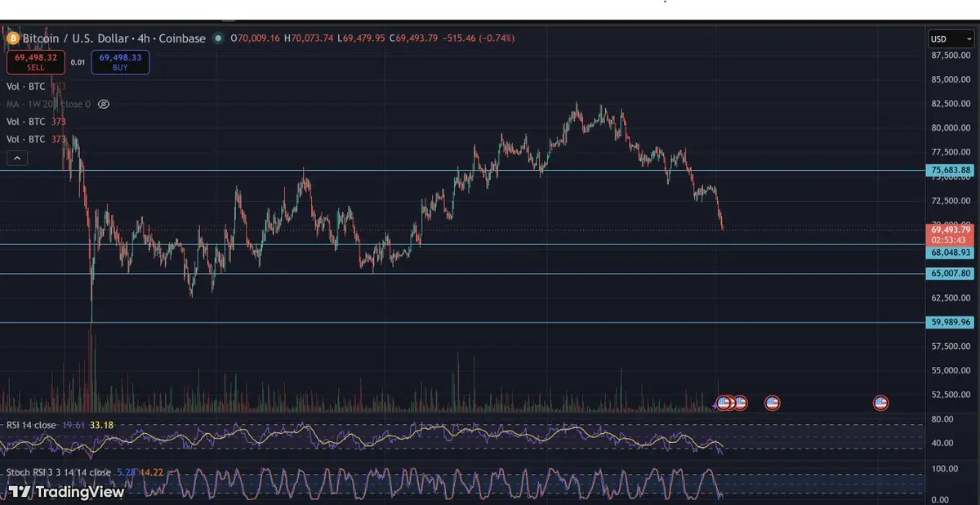The height and width of the screenshot is (505, 980).
Task: Click the current price label 69,493.79
Action: [951, 230]
